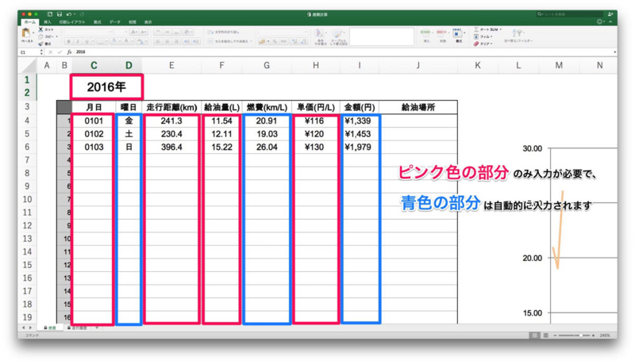This screenshot has height=364, width=635.
Task: Toggle Italic formatting
Action: (x=77, y=41)
